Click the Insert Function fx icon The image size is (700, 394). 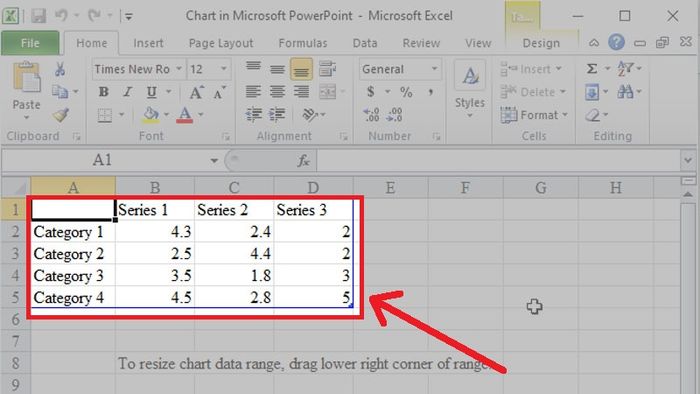303,161
